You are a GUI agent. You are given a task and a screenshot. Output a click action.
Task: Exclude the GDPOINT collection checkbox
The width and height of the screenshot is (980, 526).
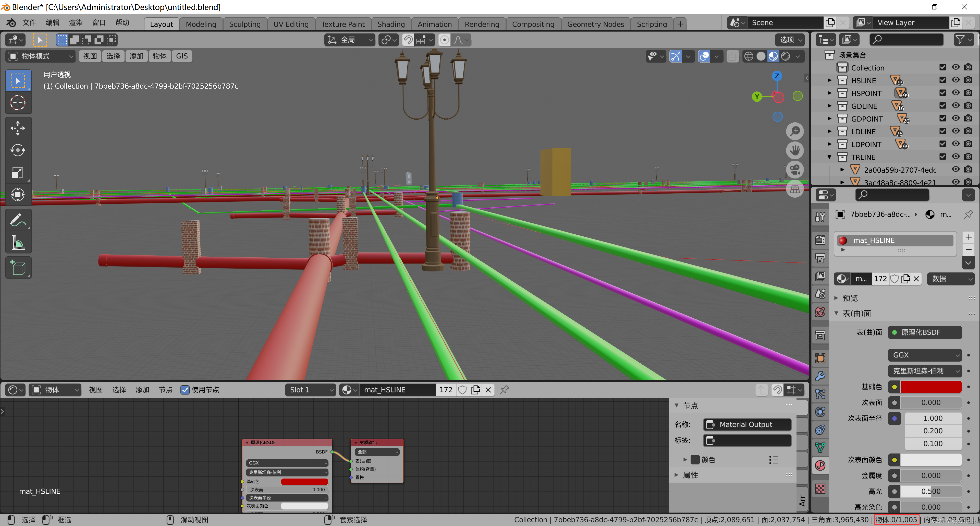coord(942,118)
